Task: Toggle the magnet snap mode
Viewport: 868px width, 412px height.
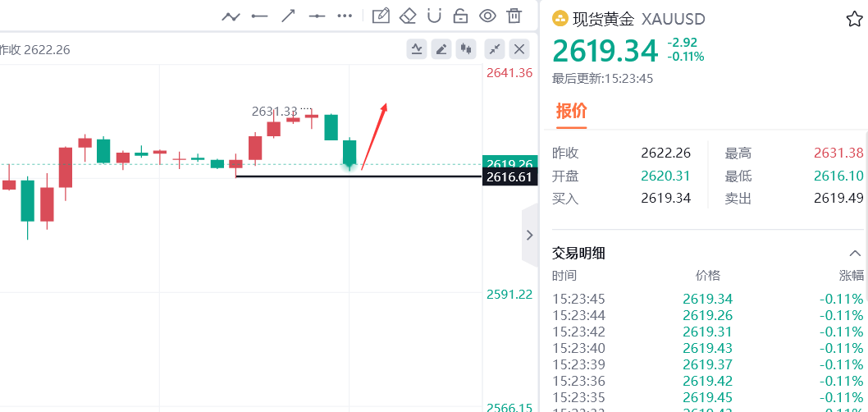Action: 435,16
